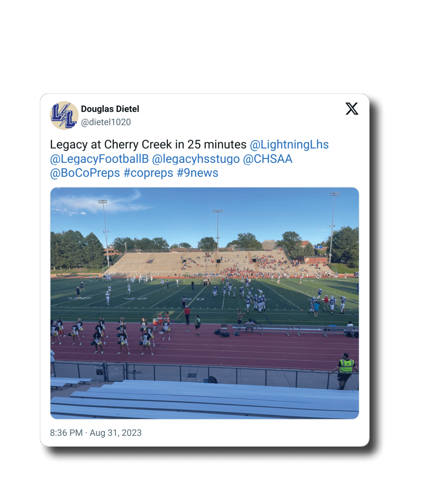Select the #9news hashtag
426x504 pixels.
coord(198,173)
